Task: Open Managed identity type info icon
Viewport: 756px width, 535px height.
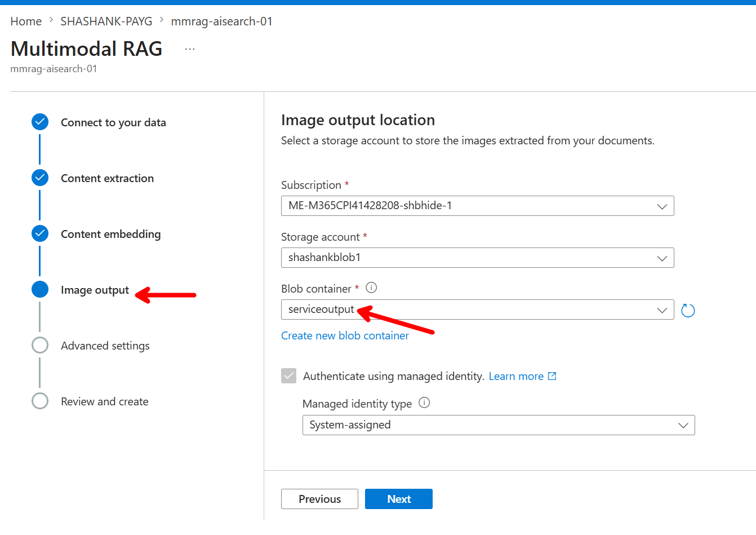Action: (x=424, y=403)
